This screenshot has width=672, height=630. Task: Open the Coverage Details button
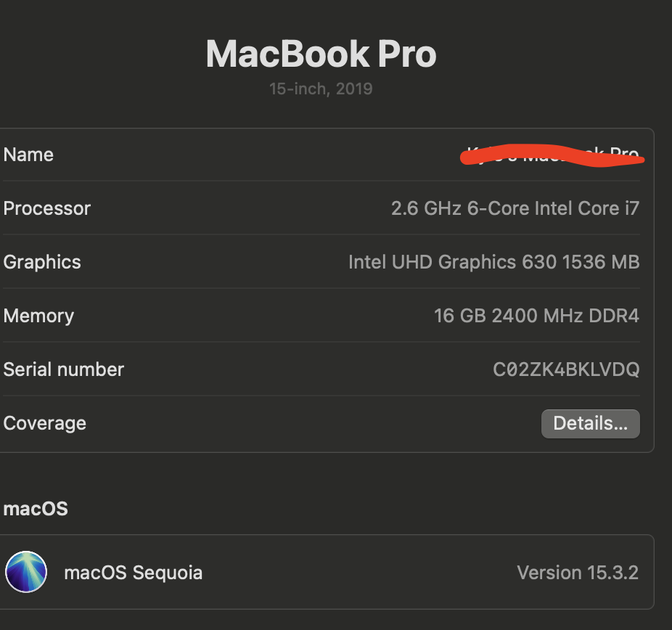click(590, 424)
